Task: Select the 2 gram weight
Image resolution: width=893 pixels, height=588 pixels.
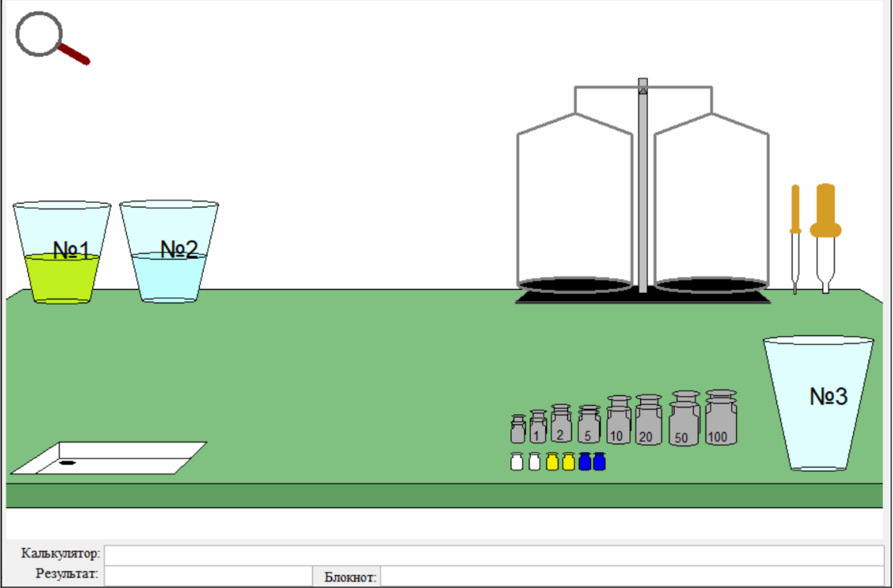Action: coord(561,424)
